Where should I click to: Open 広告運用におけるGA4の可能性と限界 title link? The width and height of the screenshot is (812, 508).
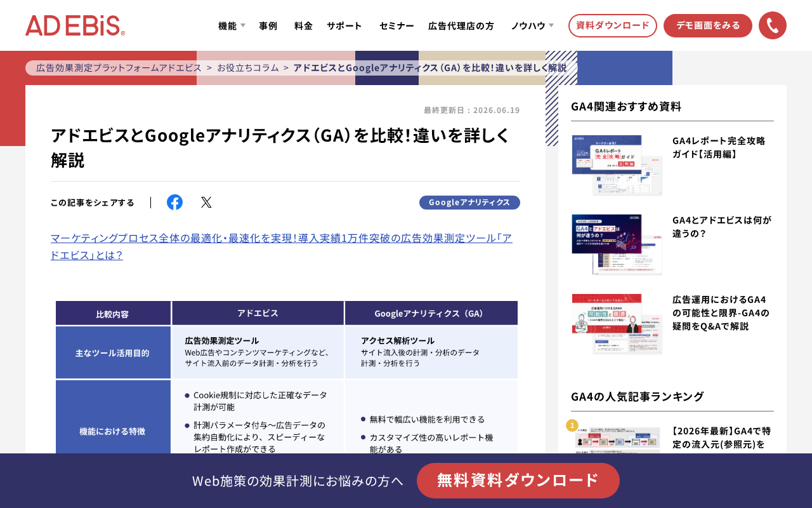(x=721, y=312)
